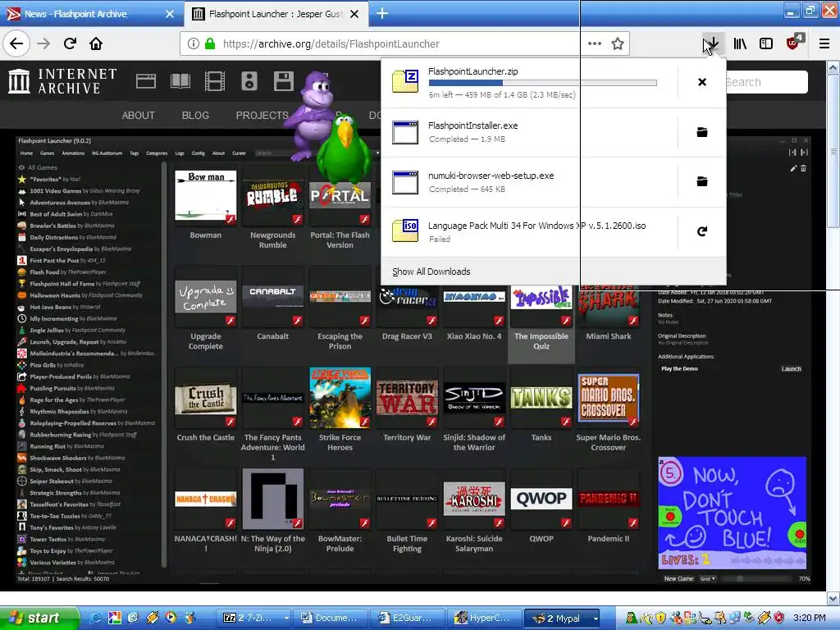Screen dimensions: 840x630
Task: Select the Bowman game thumbnail
Action: 205,197
